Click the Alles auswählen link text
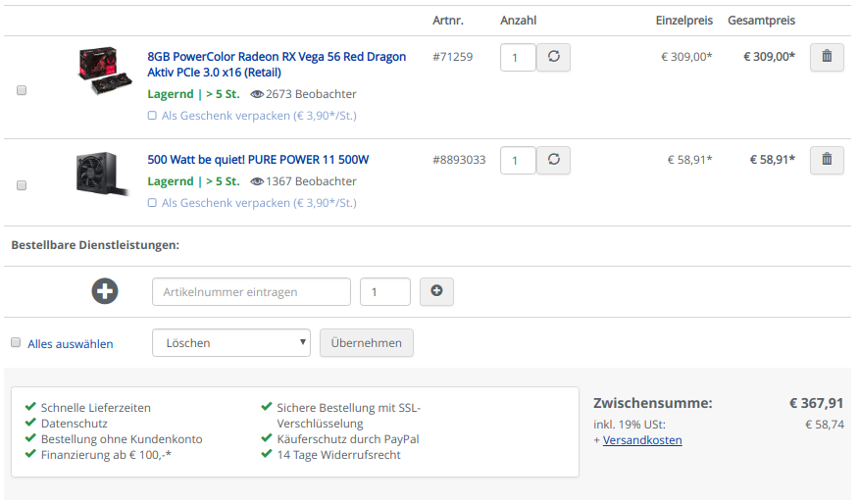This screenshot has width=859, height=504. (71, 343)
